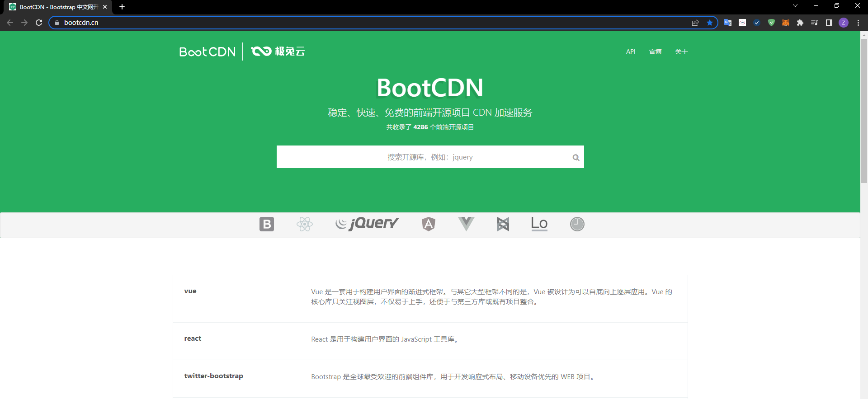The image size is (868, 399).
Task: Click the Bootstrap description text
Action: pos(453,377)
